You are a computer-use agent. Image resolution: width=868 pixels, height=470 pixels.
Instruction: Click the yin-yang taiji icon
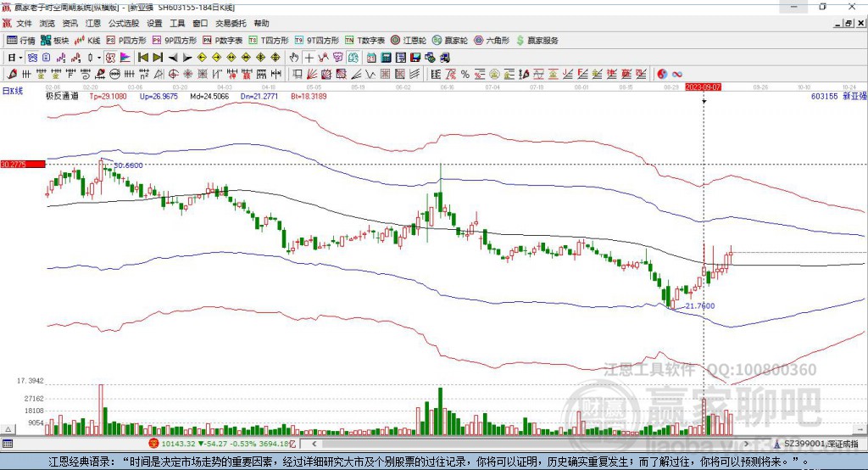click(x=662, y=74)
